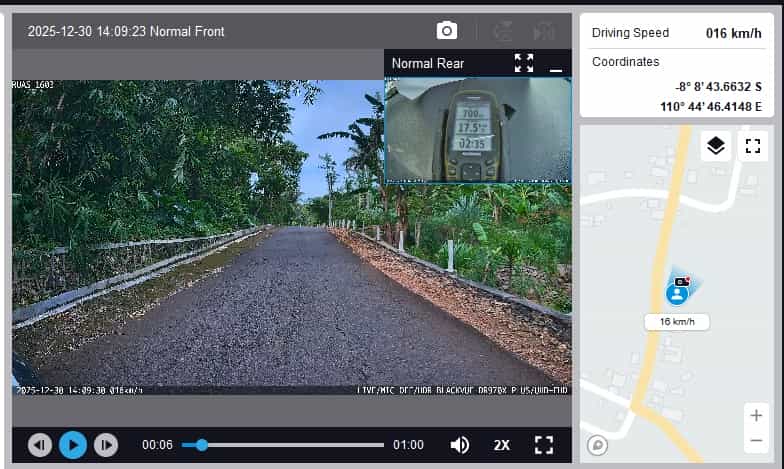Click the 16 km/h map speed label
784x469 pixels.
[x=677, y=322]
